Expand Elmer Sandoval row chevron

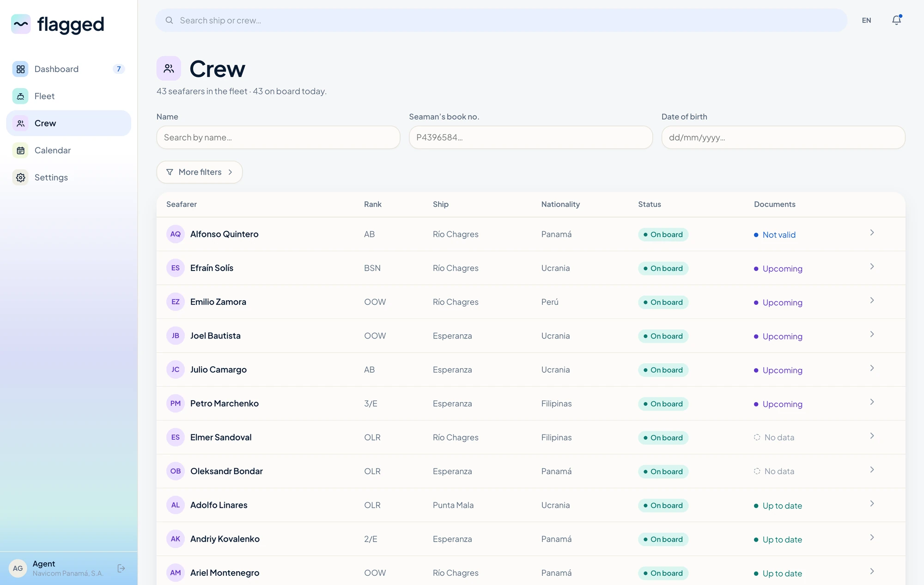(x=872, y=436)
